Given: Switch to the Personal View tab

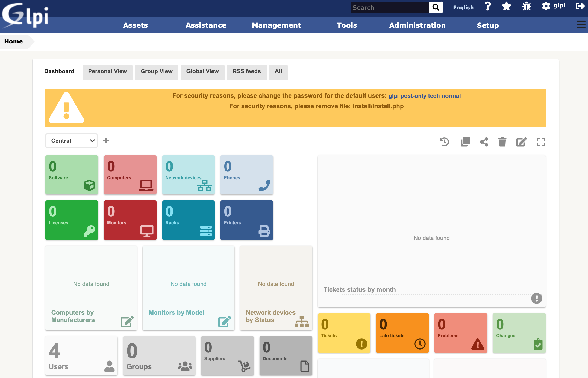Looking at the screenshot, I should pyautogui.click(x=107, y=71).
